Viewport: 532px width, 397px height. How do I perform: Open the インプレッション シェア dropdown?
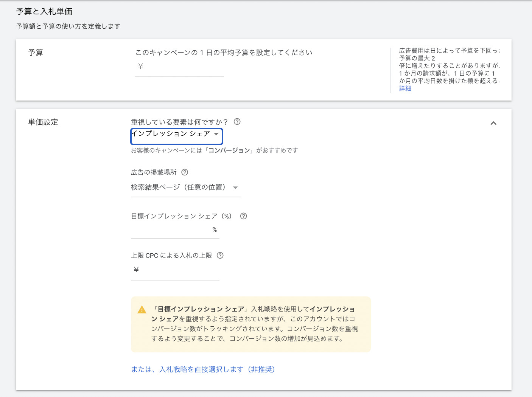coord(176,136)
